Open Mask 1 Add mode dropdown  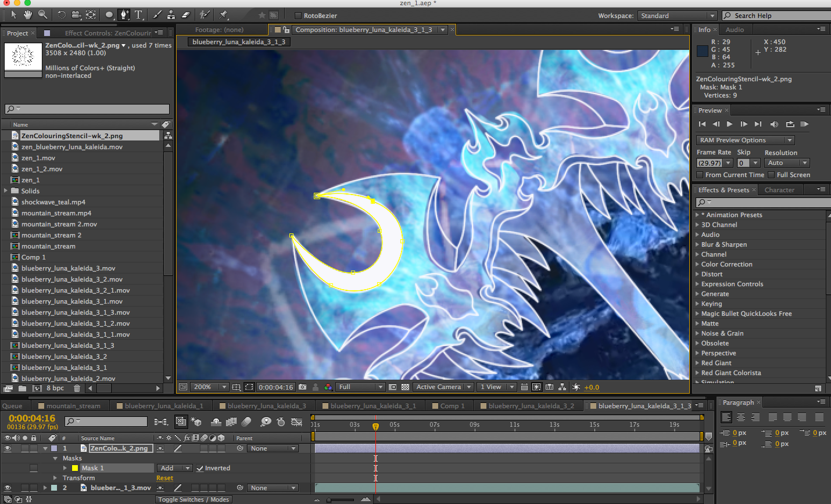175,468
